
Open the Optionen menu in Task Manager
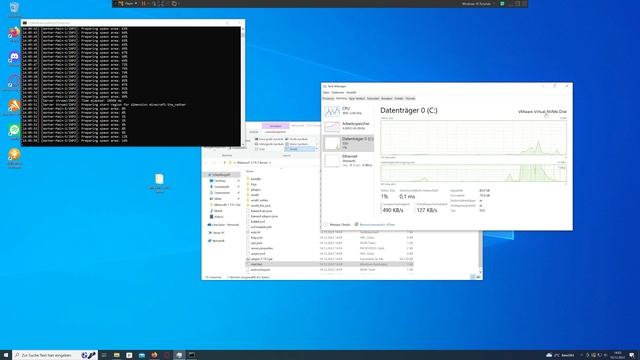(x=338, y=93)
